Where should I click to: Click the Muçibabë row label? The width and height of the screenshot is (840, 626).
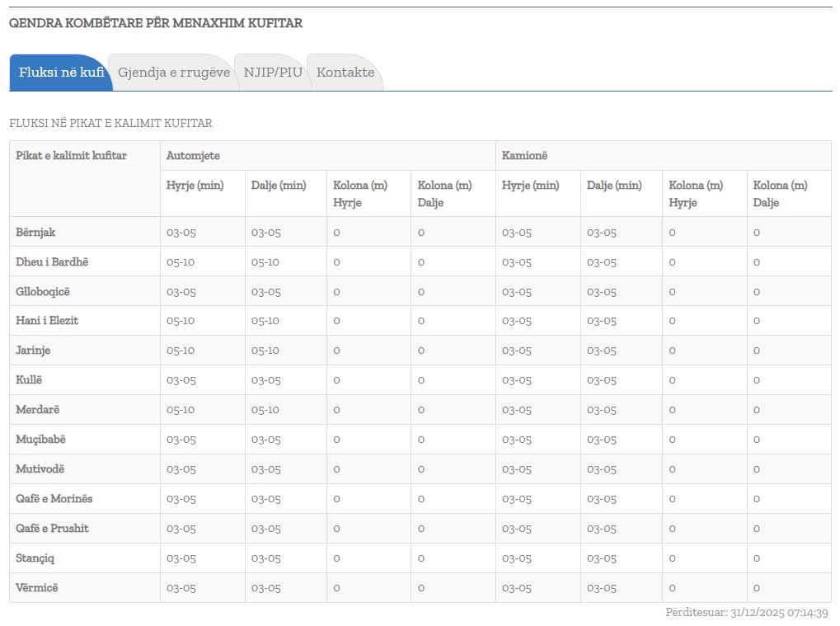(40, 440)
